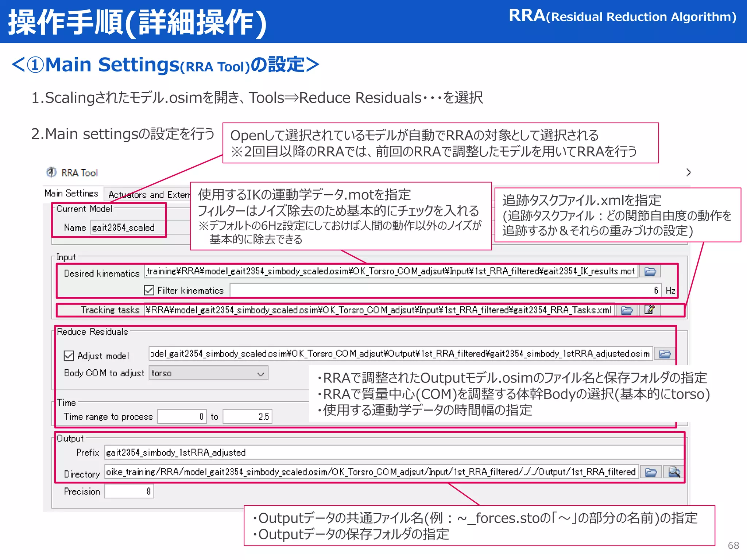Uncheck the Adjust model checkbox
The width and height of the screenshot is (747, 560).
tap(69, 355)
